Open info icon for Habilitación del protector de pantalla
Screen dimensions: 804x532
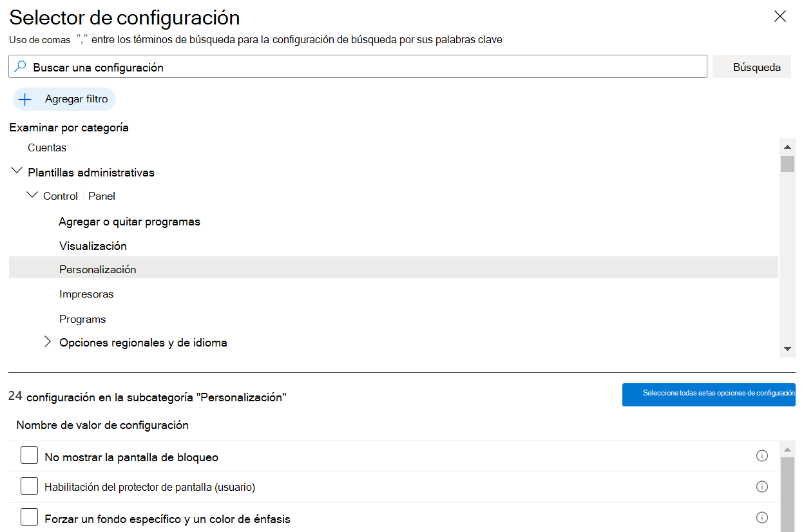(762, 486)
